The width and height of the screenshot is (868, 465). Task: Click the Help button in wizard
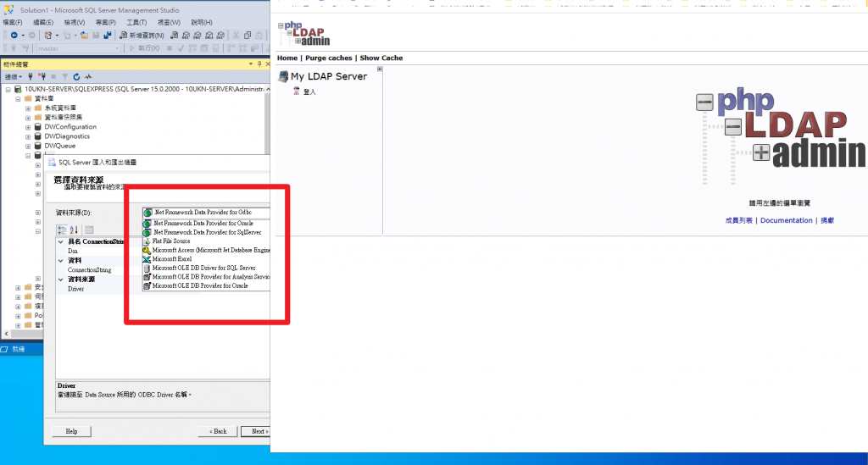71,431
